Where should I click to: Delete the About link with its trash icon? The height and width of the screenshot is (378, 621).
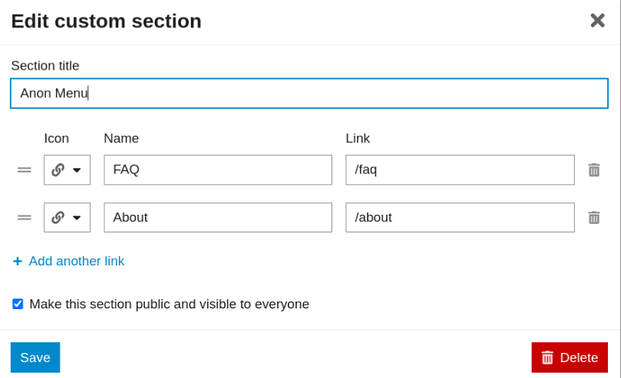point(594,218)
